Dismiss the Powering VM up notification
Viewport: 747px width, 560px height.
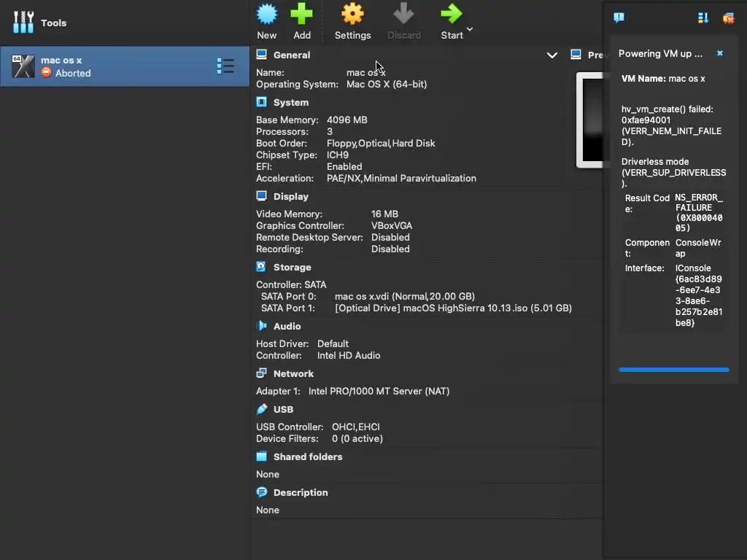pos(720,53)
